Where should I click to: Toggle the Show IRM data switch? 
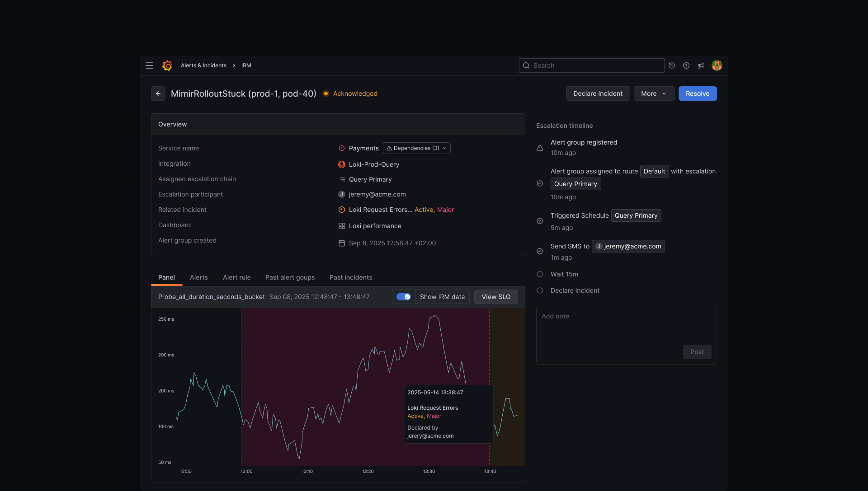click(403, 297)
